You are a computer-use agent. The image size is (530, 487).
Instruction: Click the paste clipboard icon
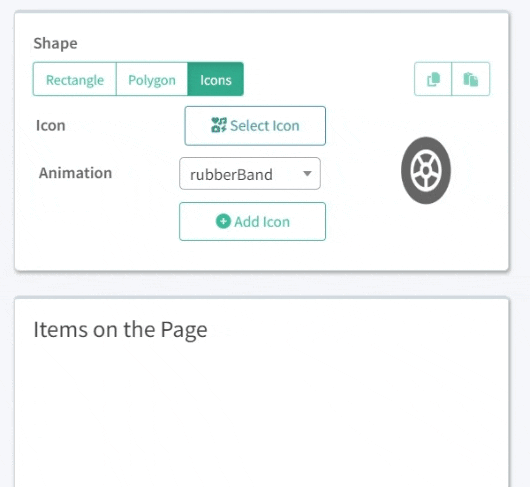click(471, 79)
